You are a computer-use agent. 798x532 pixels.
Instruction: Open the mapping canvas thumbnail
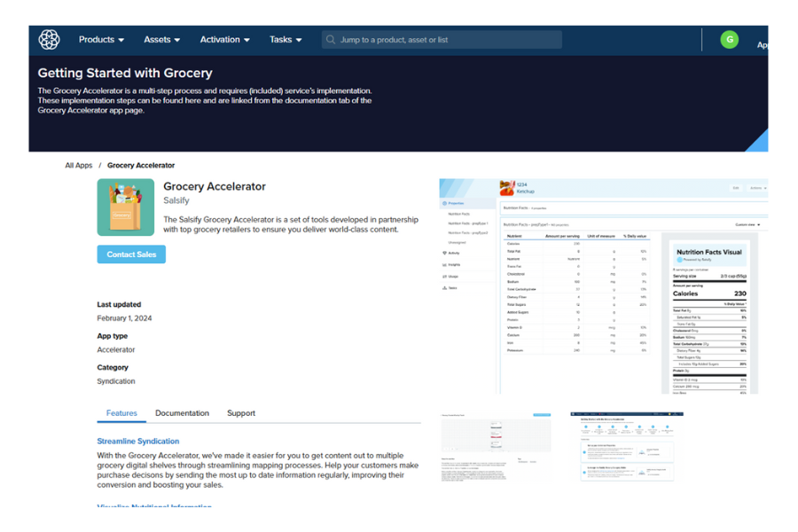[x=496, y=446]
